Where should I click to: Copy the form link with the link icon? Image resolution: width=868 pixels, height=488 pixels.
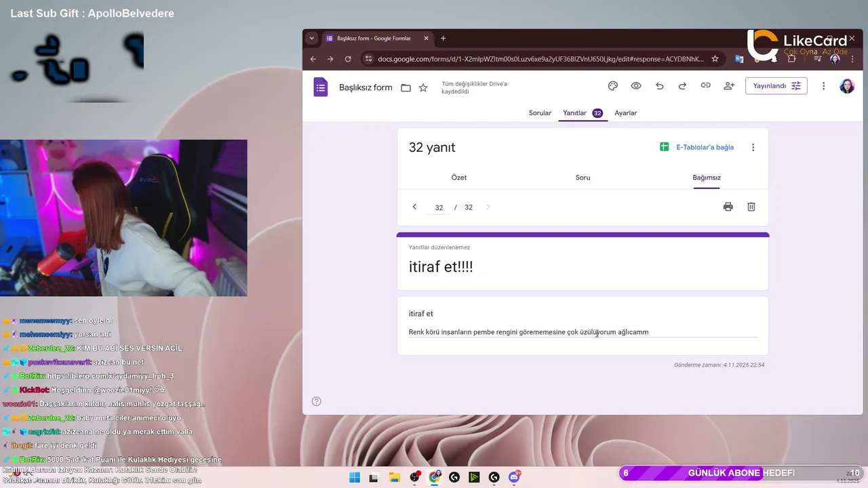coord(705,86)
